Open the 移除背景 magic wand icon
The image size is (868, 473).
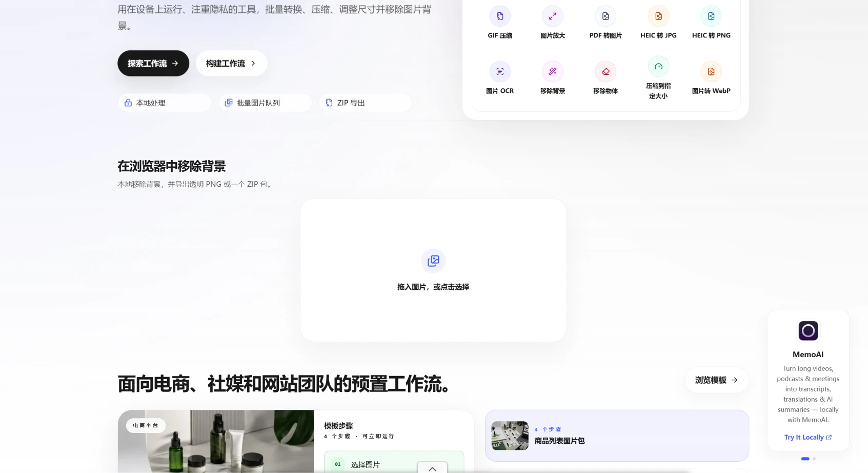pos(553,71)
